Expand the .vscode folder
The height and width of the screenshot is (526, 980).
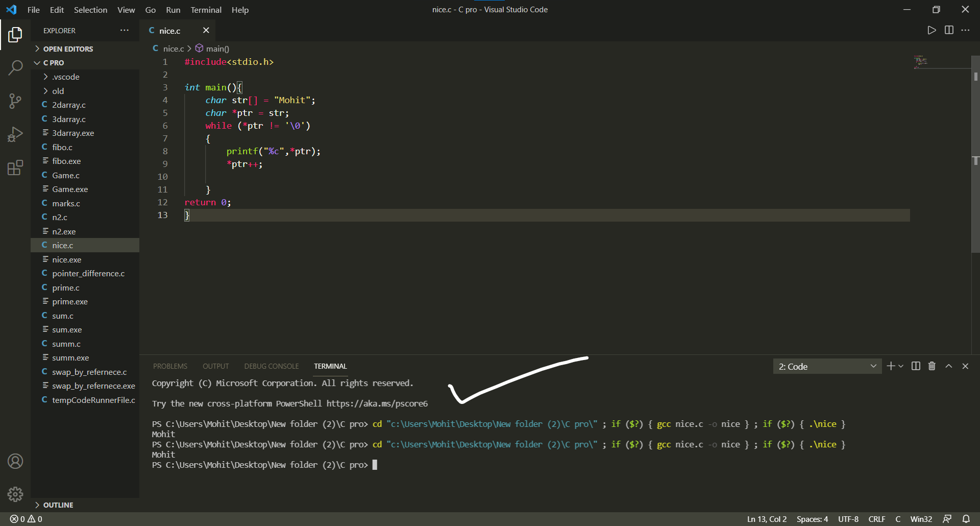[65, 77]
